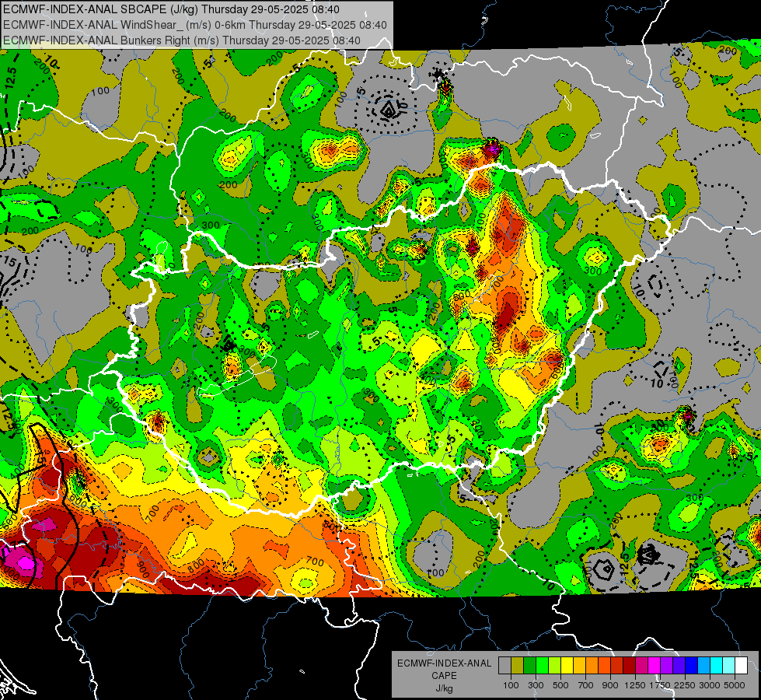
Task: Click the white swatch at legend's end
Action: (742, 665)
